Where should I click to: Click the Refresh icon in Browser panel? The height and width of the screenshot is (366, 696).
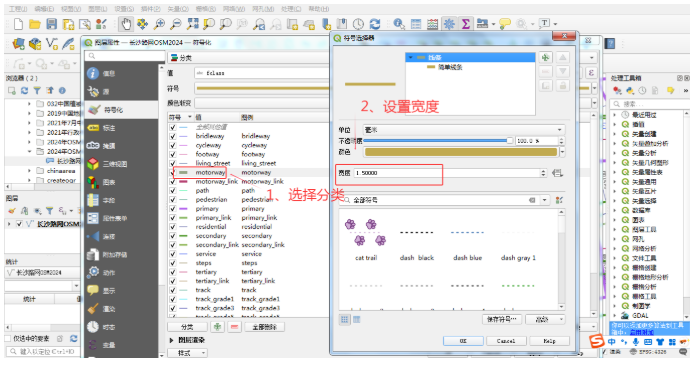coord(24,91)
